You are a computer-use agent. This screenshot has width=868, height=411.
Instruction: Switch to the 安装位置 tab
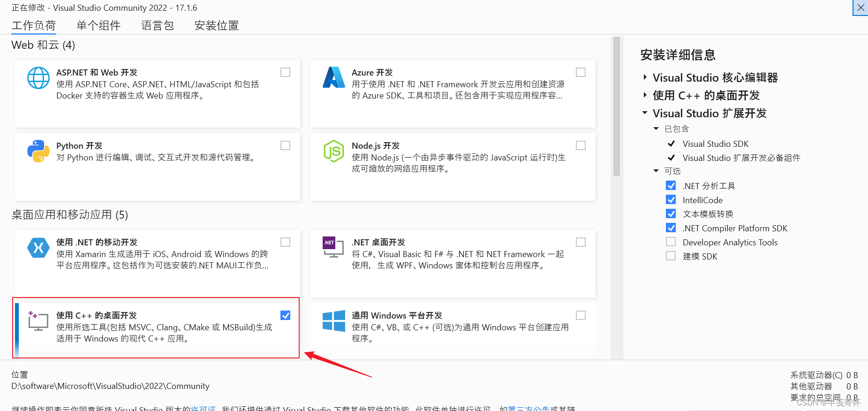tap(217, 25)
